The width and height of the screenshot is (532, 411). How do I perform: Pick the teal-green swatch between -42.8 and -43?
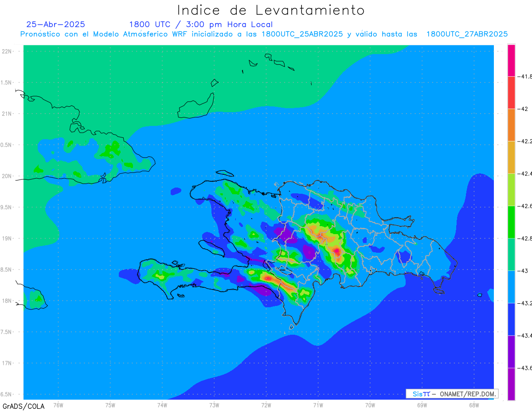511,254
